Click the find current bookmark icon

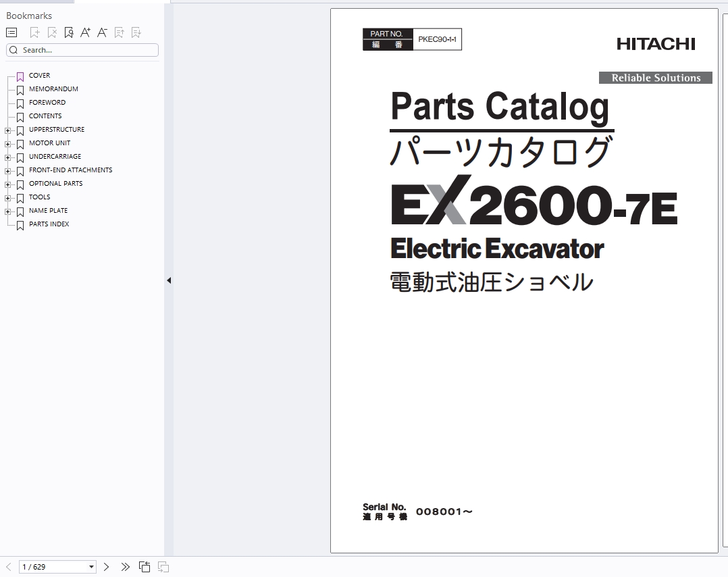point(69,32)
